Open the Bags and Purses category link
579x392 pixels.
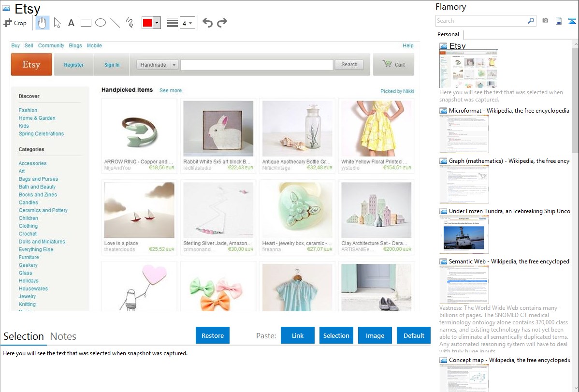(x=38, y=179)
